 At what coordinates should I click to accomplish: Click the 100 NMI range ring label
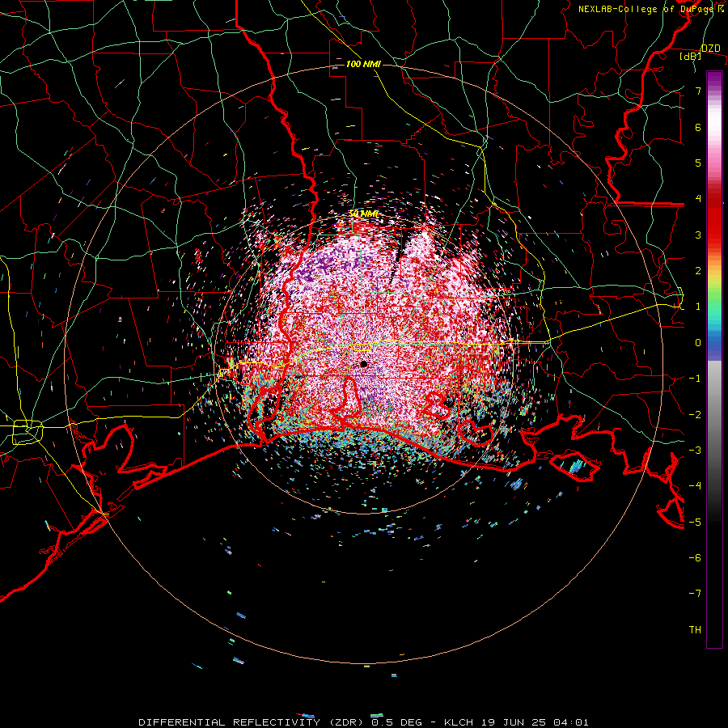(x=363, y=64)
